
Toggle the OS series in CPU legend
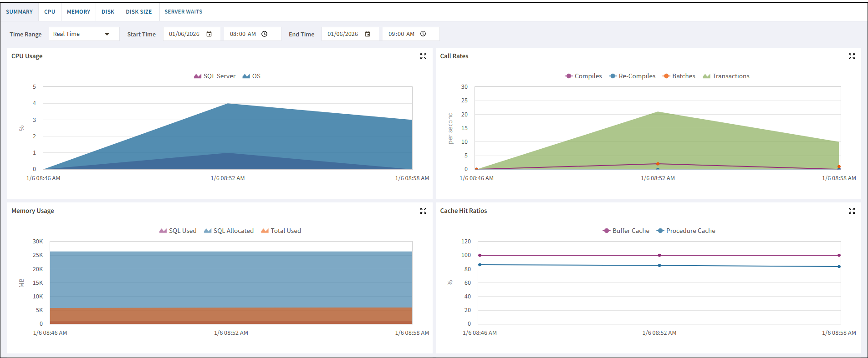(251, 76)
